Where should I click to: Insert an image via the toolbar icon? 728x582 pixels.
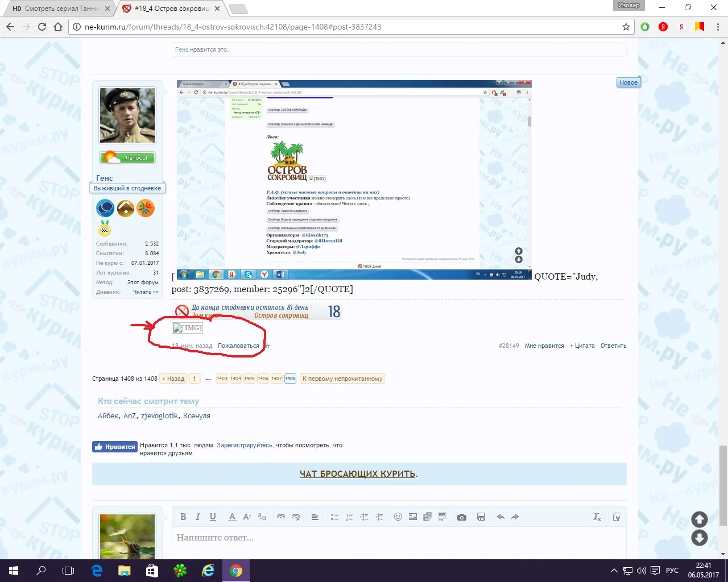tap(413, 517)
